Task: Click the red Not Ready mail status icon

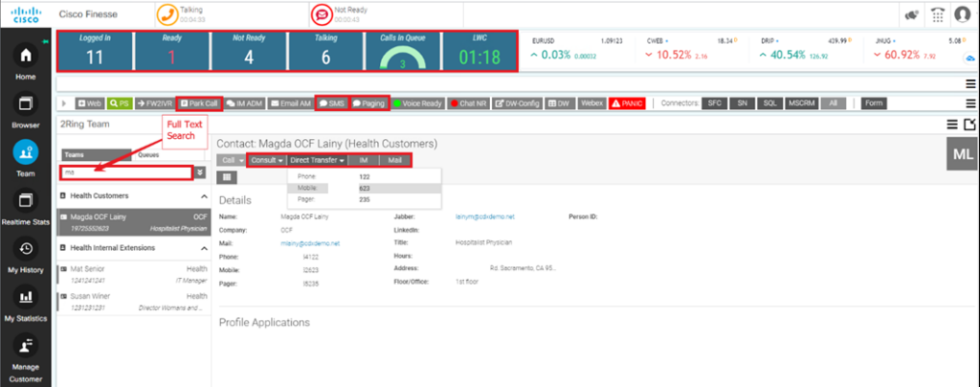Action: [322, 14]
